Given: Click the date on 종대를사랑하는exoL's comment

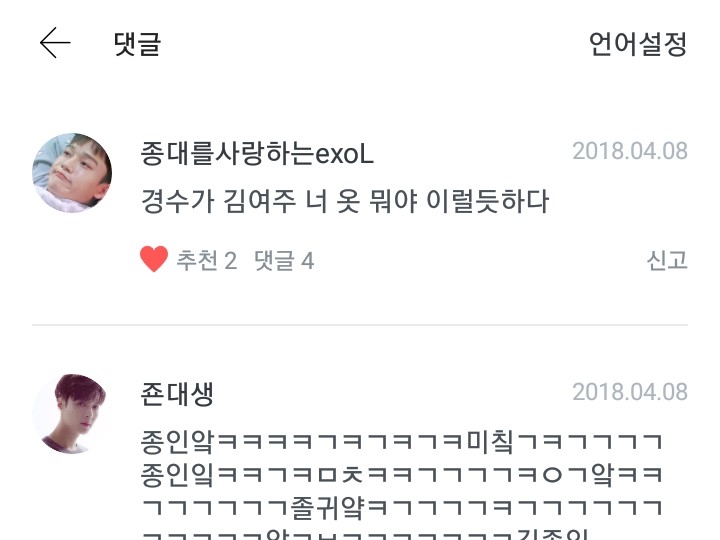Looking at the screenshot, I should click(630, 151).
